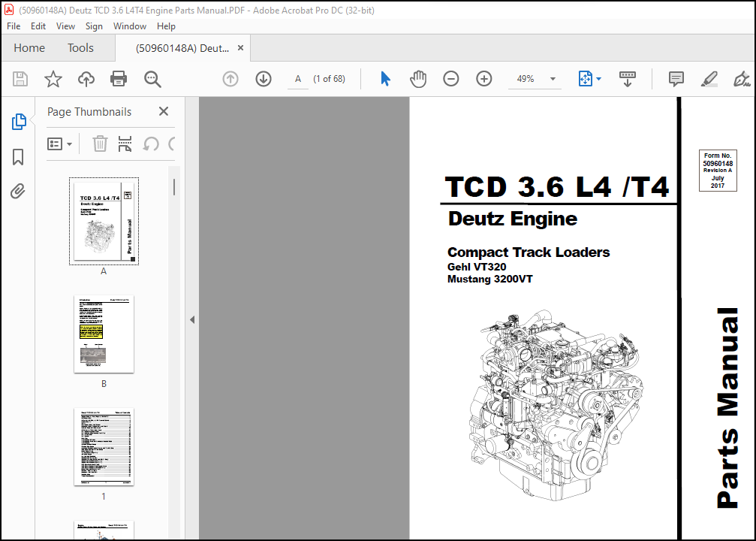Viewport: 756px width, 541px height.
Task: Open Find text magnifier icon
Action: click(x=152, y=79)
